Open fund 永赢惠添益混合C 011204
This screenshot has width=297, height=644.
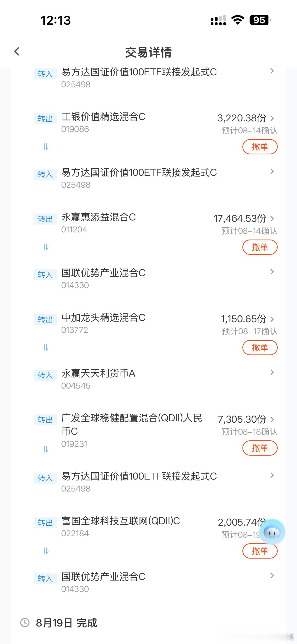click(99, 223)
